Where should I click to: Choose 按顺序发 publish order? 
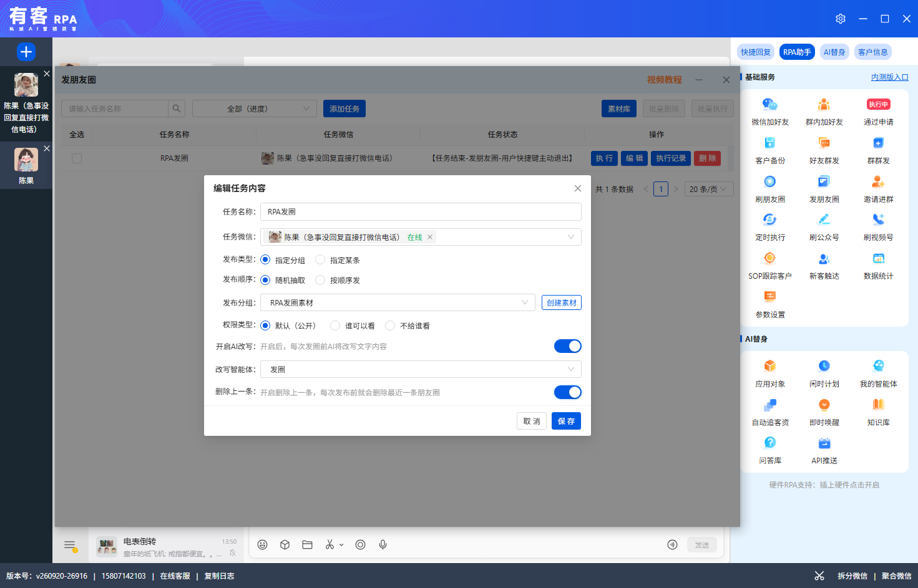tap(320, 280)
